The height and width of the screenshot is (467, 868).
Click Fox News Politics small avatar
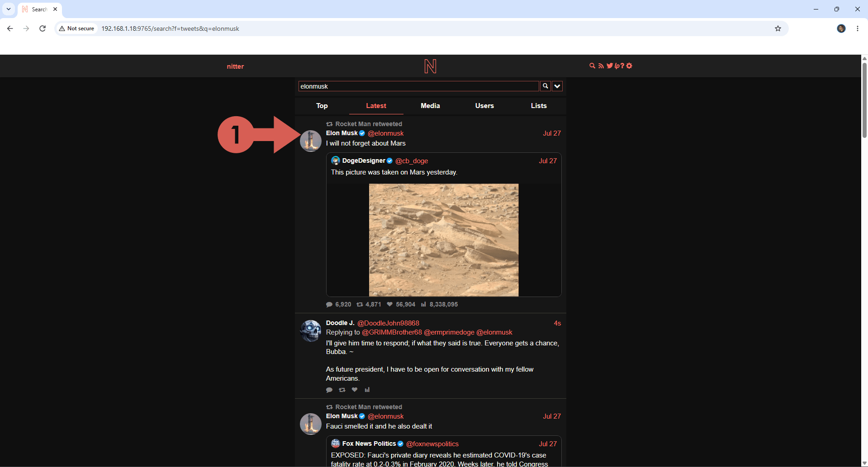tap(336, 444)
